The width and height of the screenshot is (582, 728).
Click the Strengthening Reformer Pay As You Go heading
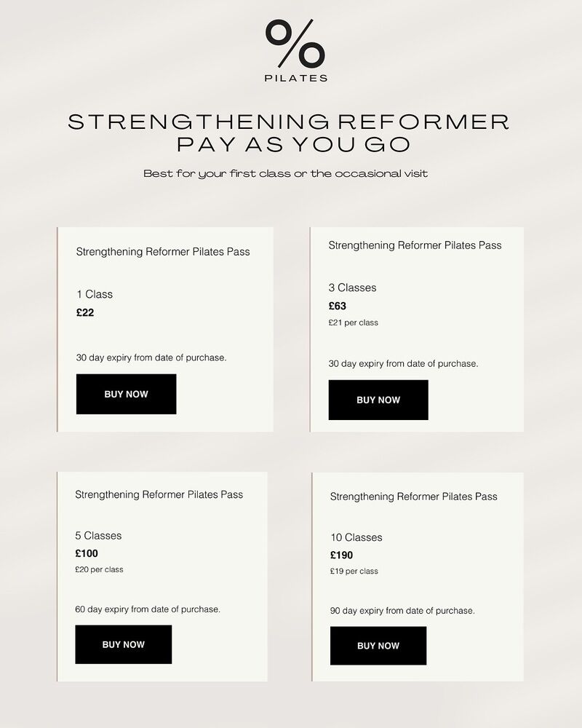tap(289, 132)
